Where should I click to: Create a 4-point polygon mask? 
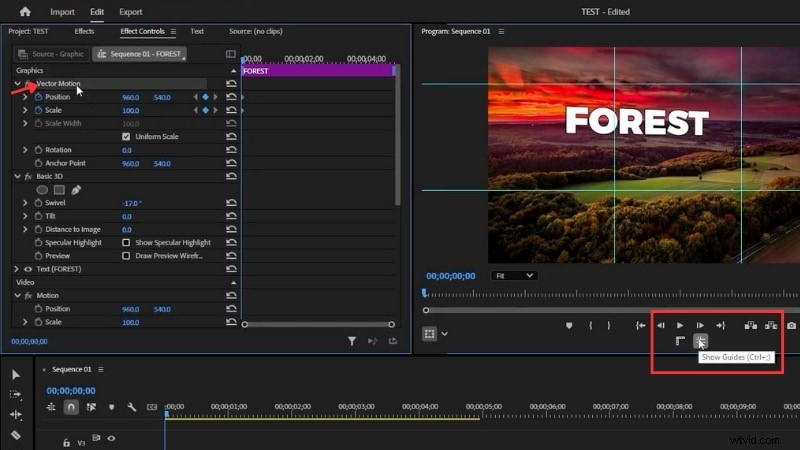point(59,190)
